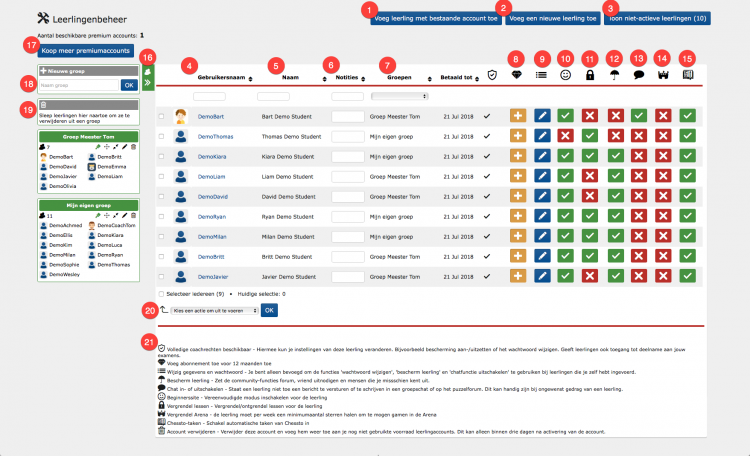Open pencil edit icon for DemoLiam
The height and width of the screenshot is (456, 750).
[542, 176]
